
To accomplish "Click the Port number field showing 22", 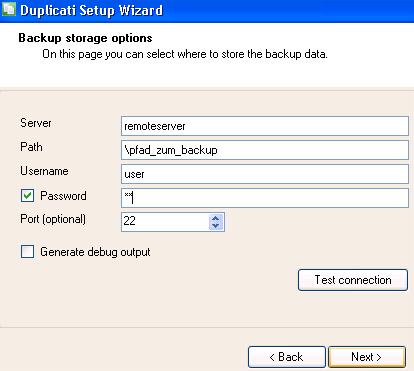I will point(165,222).
